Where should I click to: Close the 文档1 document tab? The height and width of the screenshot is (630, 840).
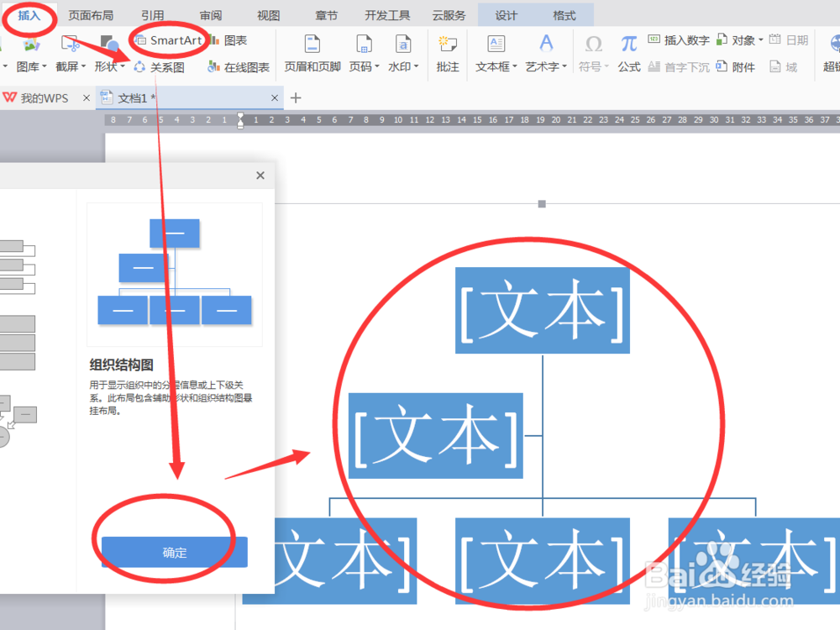pos(275,98)
